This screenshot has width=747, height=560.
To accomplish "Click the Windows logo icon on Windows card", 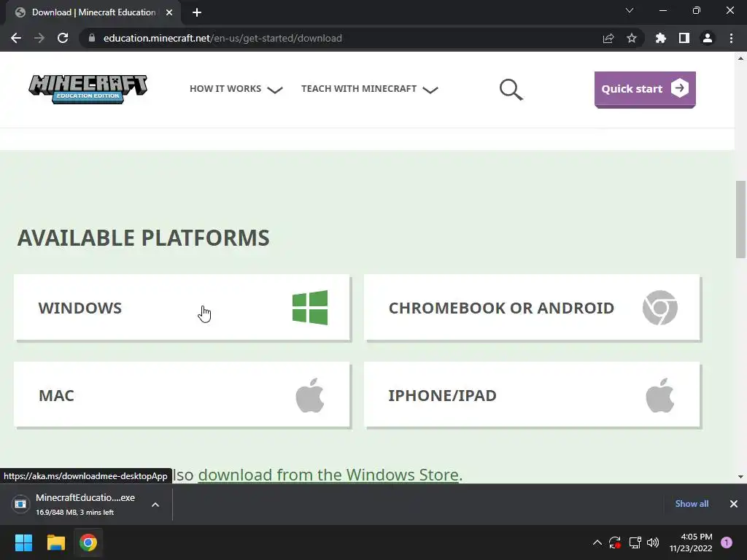I will pyautogui.click(x=310, y=308).
